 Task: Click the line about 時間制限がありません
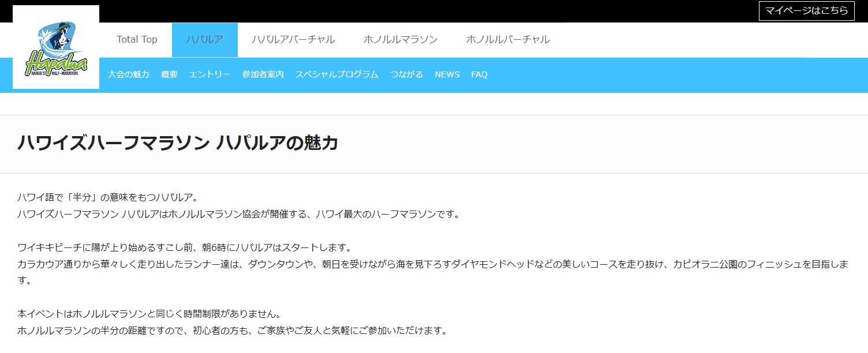149,314
